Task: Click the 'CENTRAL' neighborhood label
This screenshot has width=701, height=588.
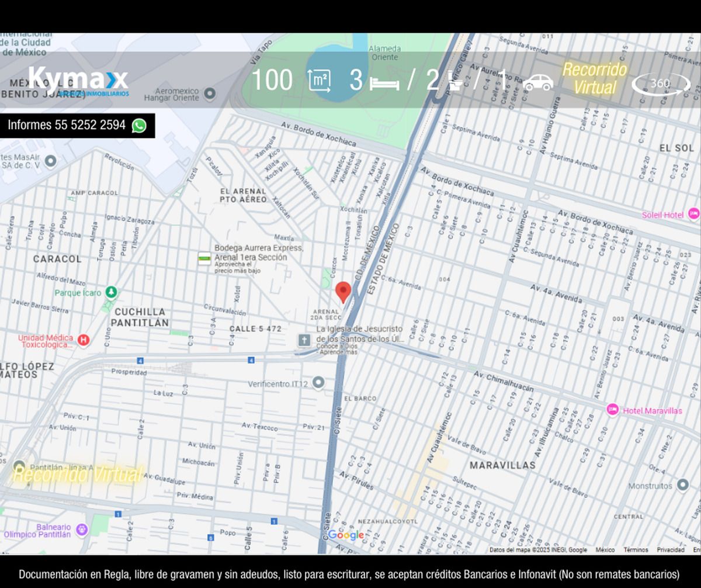Action: pos(629,517)
